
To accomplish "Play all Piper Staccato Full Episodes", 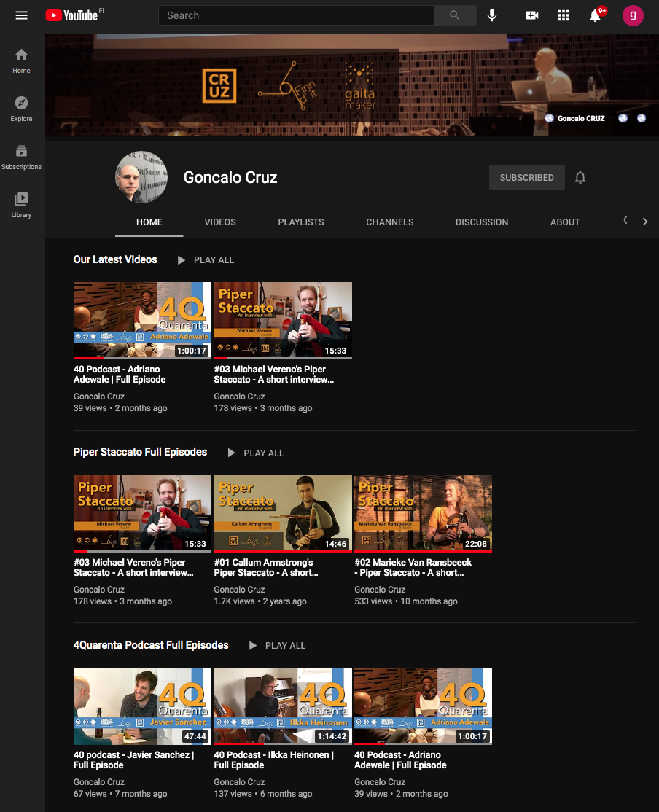I will click(x=255, y=453).
